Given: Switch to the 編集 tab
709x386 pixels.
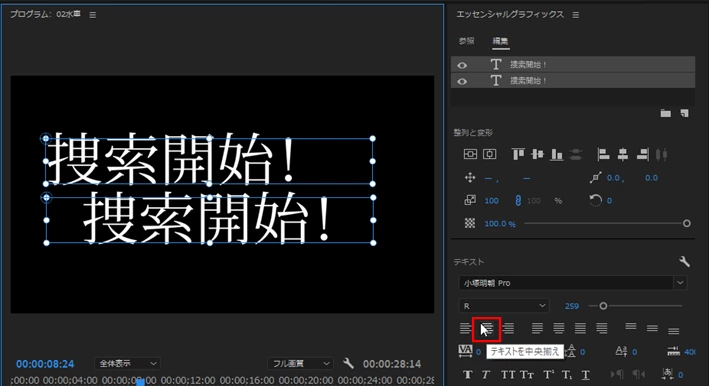Looking at the screenshot, I should tap(500, 41).
